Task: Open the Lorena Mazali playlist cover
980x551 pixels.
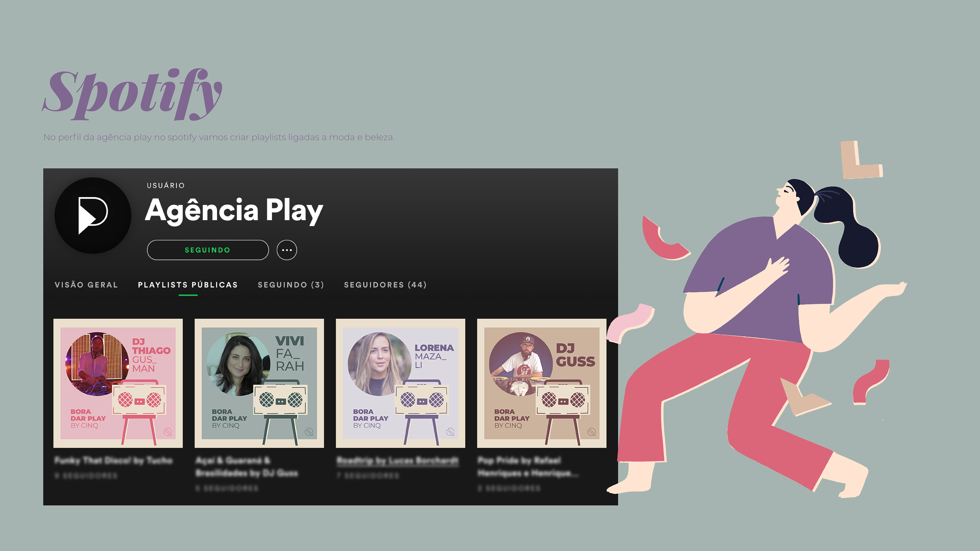Action: (400, 383)
